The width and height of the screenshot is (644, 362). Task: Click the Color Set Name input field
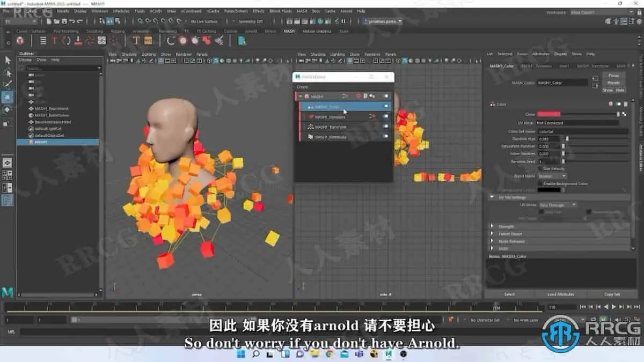pyautogui.click(x=582, y=131)
